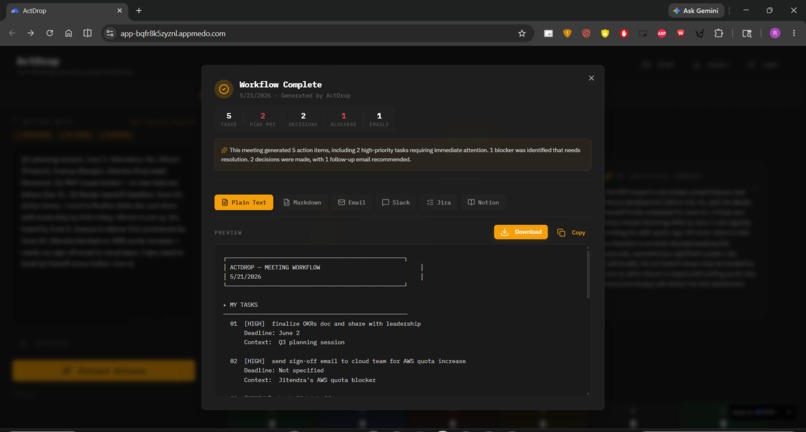The image size is (806, 432).
Task: Click the workflow complete checkmark icon
Action: coord(224,89)
